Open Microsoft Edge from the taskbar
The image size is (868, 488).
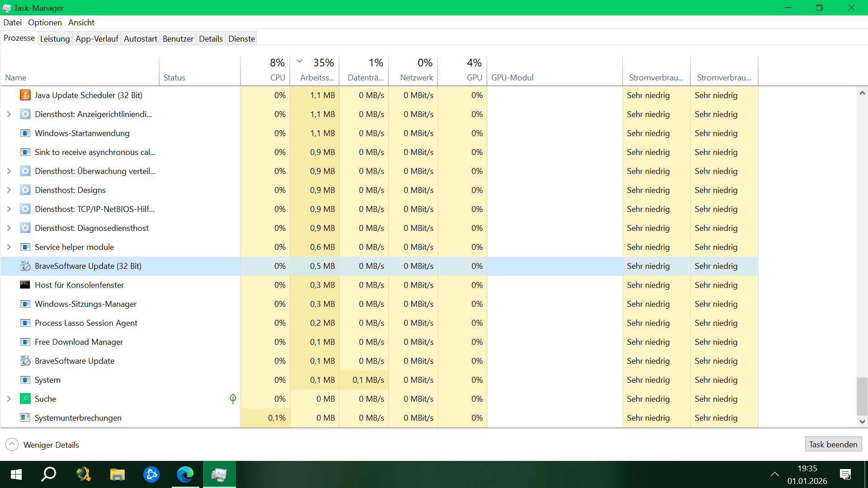pos(185,474)
